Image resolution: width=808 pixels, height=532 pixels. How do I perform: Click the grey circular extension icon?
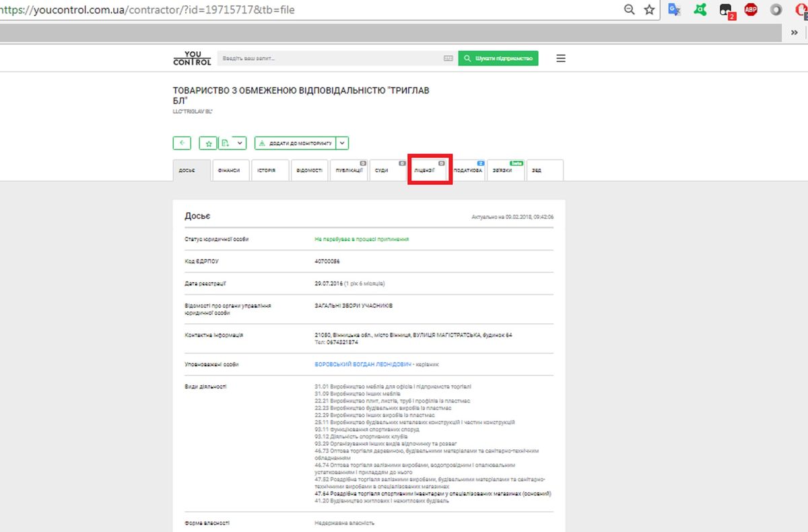[776, 9]
